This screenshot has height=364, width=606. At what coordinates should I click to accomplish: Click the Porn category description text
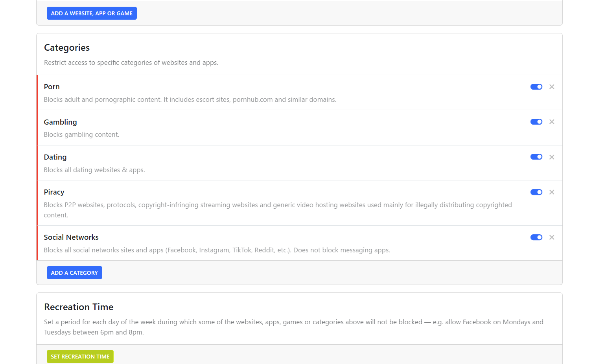click(190, 100)
